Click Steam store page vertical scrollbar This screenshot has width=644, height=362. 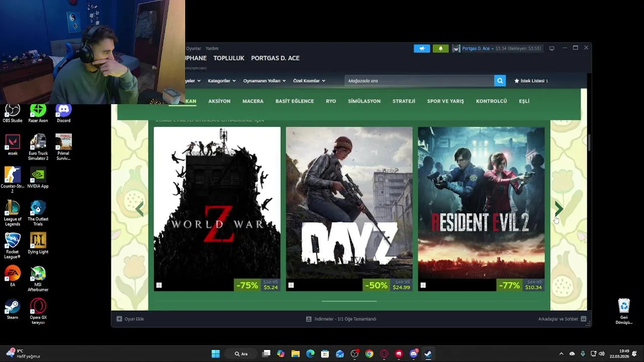pyautogui.click(x=589, y=142)
